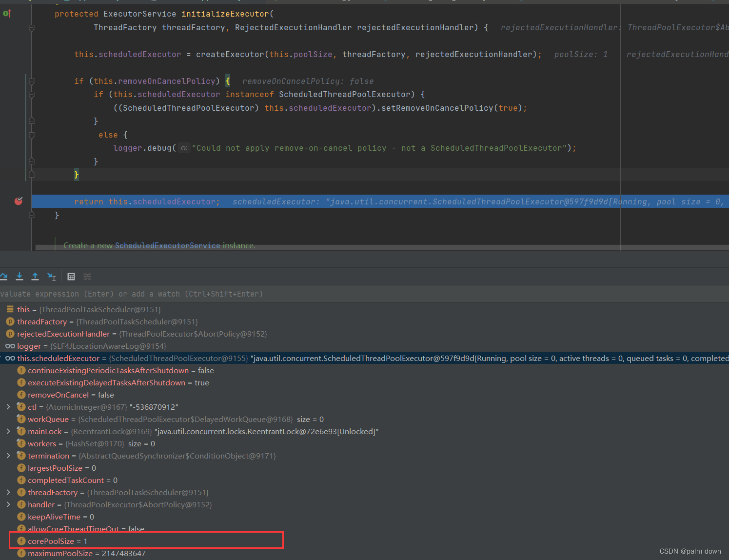Viewport: 729px width, 560px height.
Task: Click the inline hint removeOnCancelPolicy: false
Action: (x=308, y=81)
